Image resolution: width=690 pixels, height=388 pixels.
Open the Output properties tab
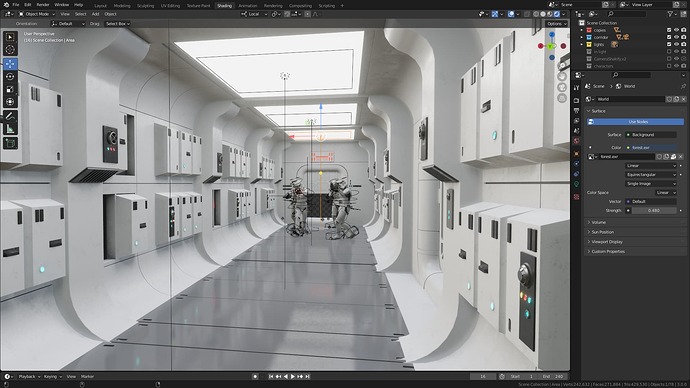pyautogui.click(x=576, y=110)
